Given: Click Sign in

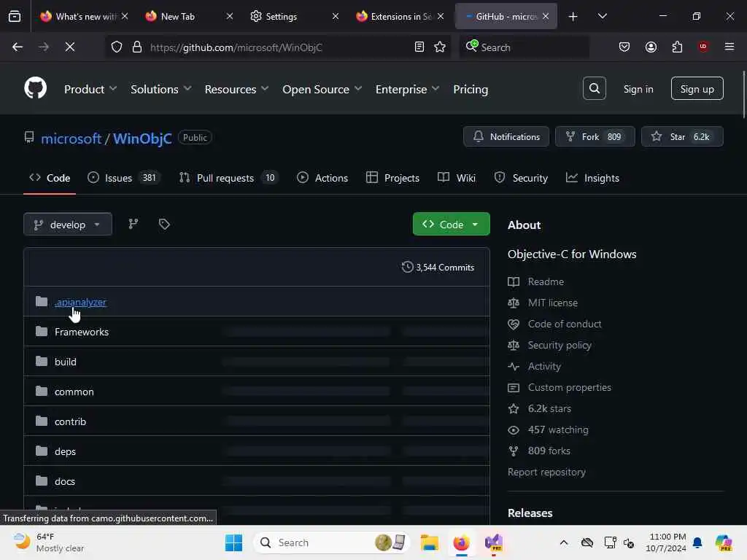Looking at the screenshot, I should pyautogui.click(x=638, y=89).
